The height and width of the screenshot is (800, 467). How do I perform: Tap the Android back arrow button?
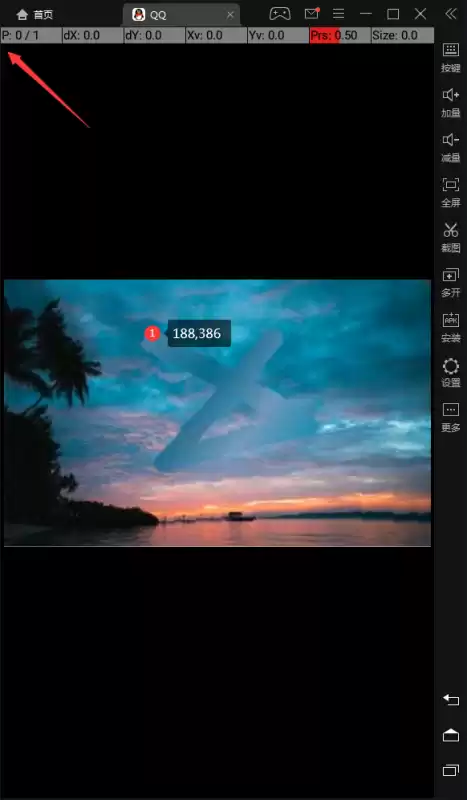coord(451,699)
